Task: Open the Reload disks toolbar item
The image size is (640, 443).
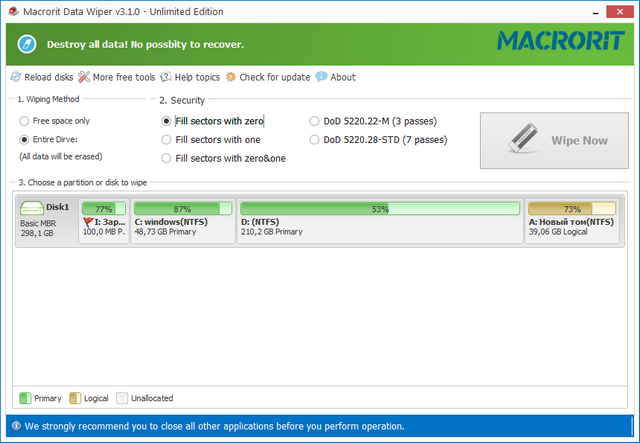Action: [42, 77]
